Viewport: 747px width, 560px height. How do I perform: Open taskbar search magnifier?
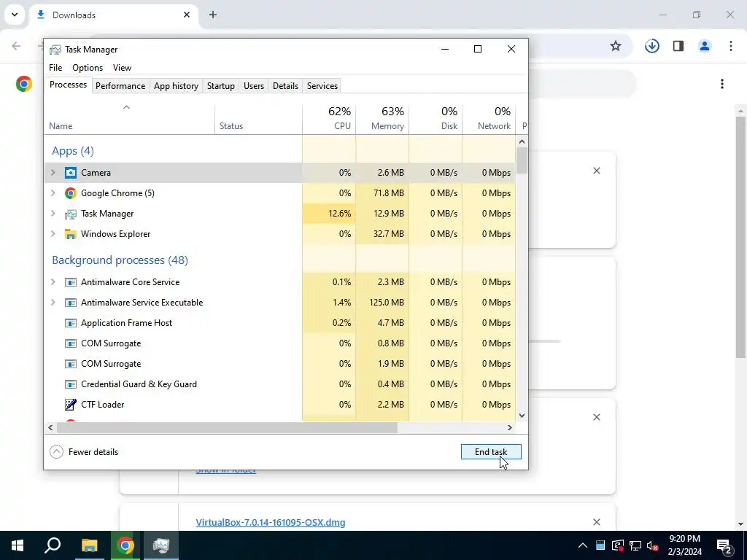[x=53, y=545]
